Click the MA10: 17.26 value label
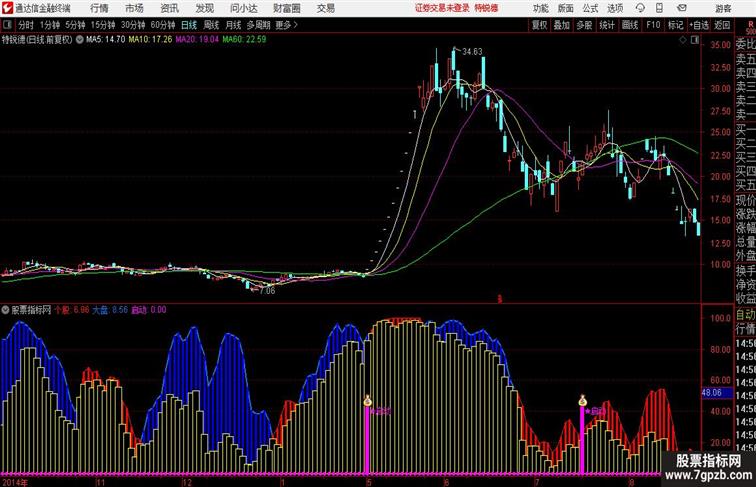 click(150, 40)
